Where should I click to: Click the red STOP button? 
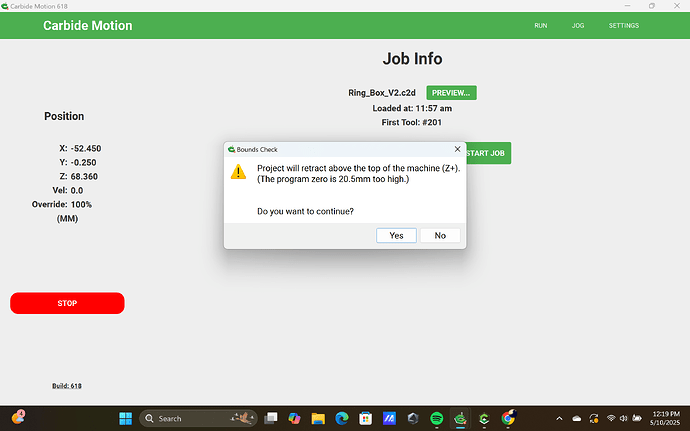tap(67, 303)
